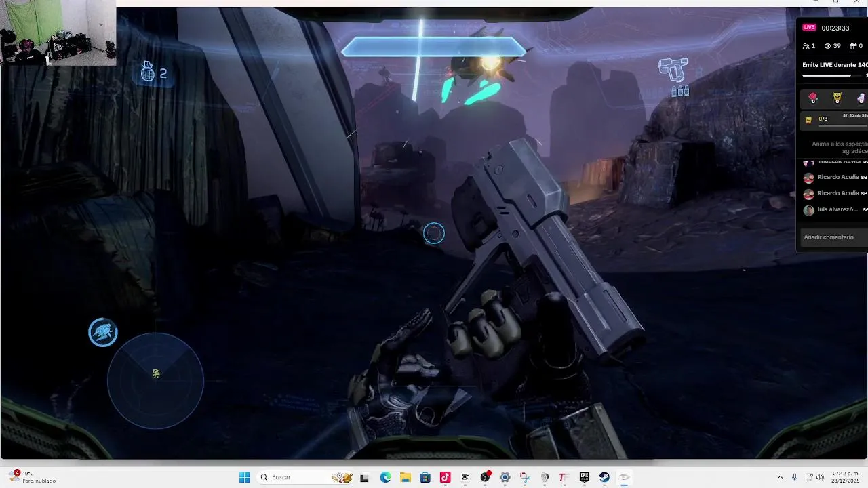Open Steam from taskbar

[x=604, y=477]
